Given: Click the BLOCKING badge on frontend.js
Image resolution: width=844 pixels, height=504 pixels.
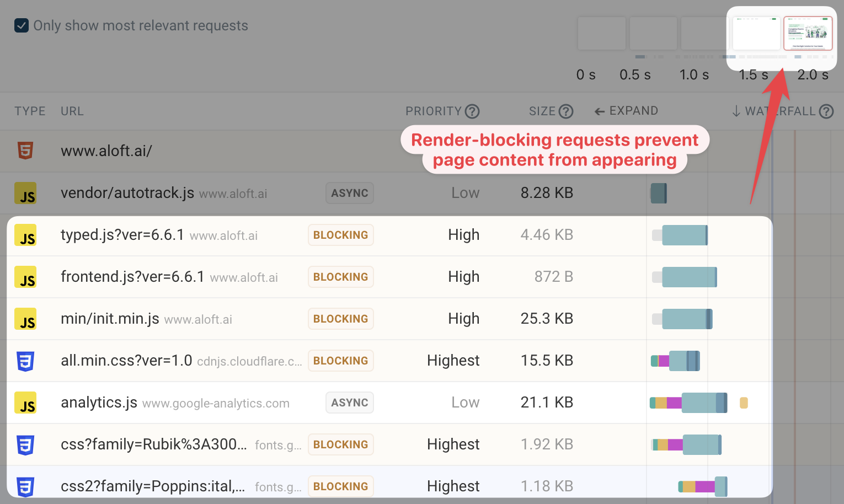Looking at the screenshot, I should 341,277.
